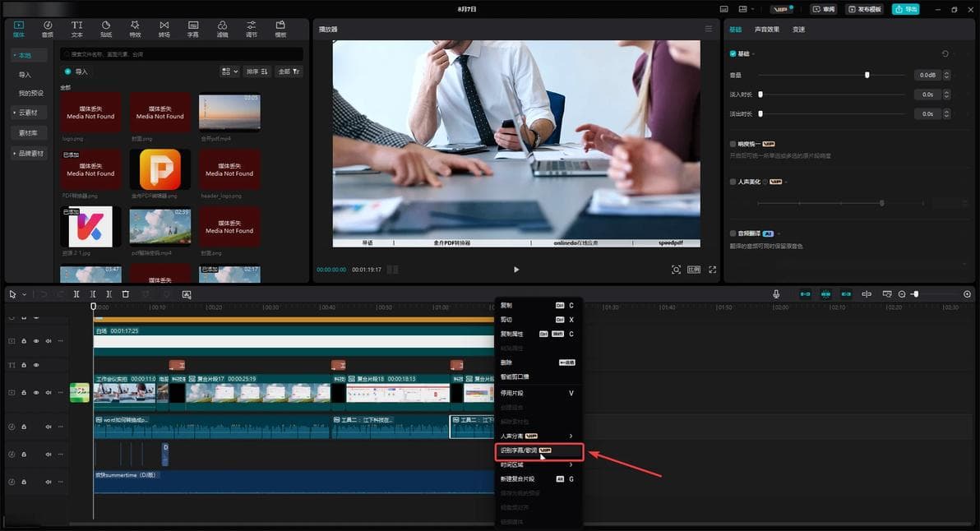The width and height of the screenshot is (980, 531).
Task: Lock the 白场 track
Action: pyautogui.click(x=24, y=341)
